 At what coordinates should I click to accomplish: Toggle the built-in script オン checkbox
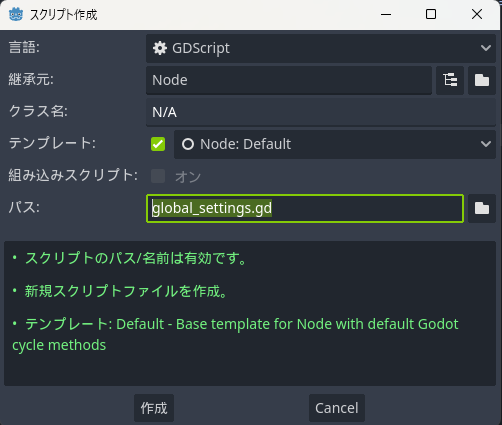[x=158, y=176]
